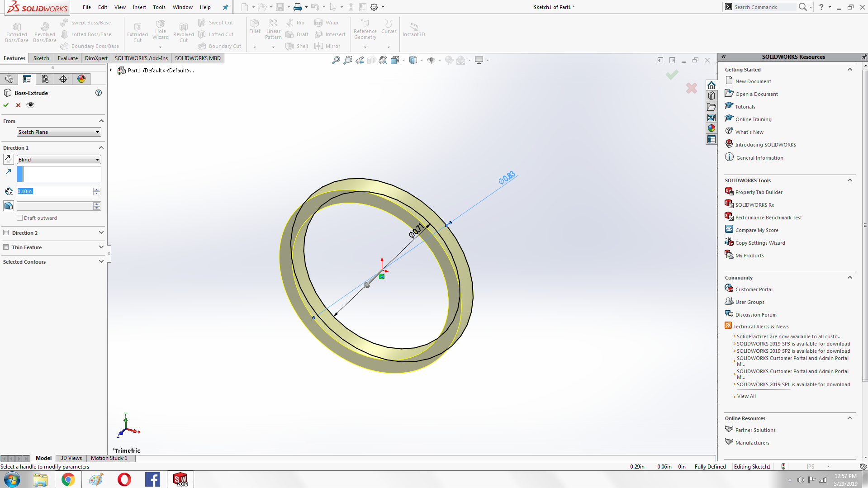868x488 pixels.
Task: Open the Design Library task pane tab
Action: (x=711, y=96)
